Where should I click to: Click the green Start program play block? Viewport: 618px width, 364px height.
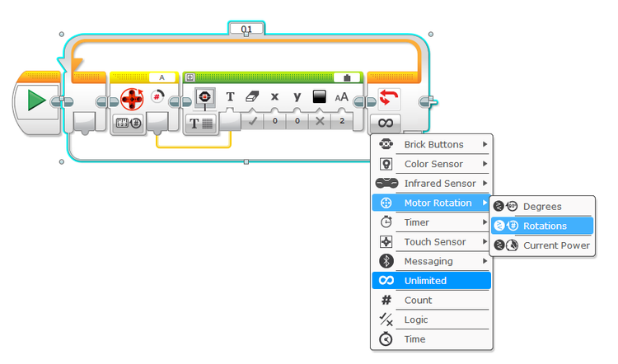click(35, 100)
